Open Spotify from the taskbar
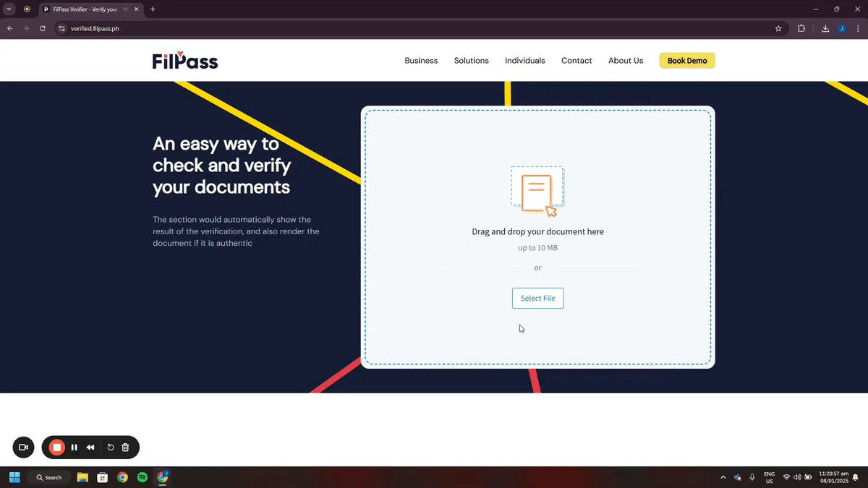Viewport: 868px width, 488px height. tap(142, 477)
